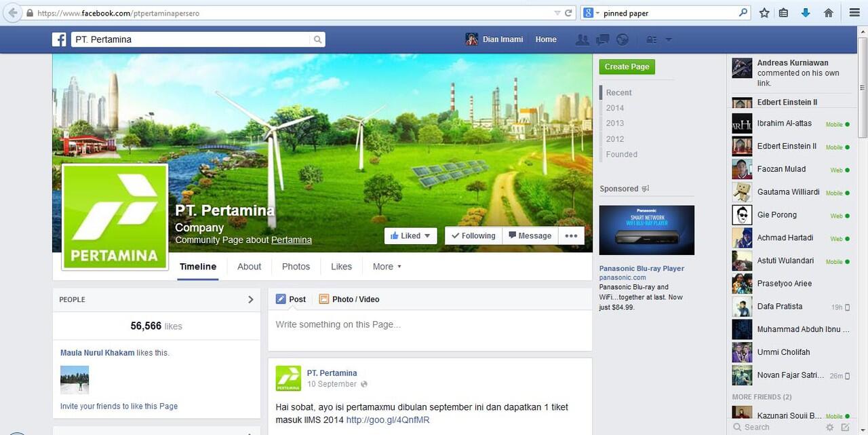Image resolution: width=868 pixels, height=435 pixels.
Task: Click the browser search magnifier icon
Action: (x=743, y=13)
